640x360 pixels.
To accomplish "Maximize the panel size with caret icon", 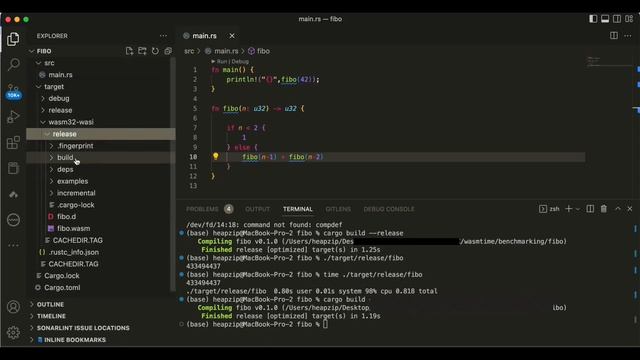I will (x=618, y=209).
